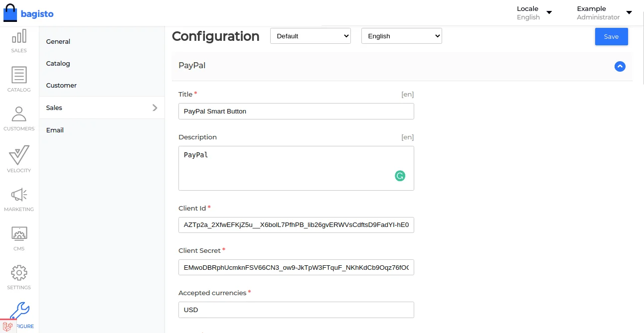Click the Save button
The height and width of the screenshot is (333, 644).
click(611, 36)
